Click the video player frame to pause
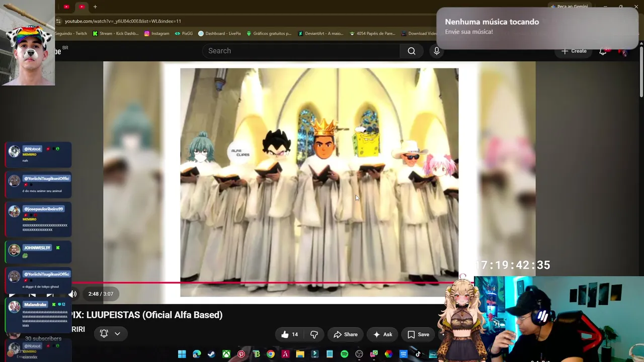The height and width of the screenshot is (362, 644). (319, 183)
